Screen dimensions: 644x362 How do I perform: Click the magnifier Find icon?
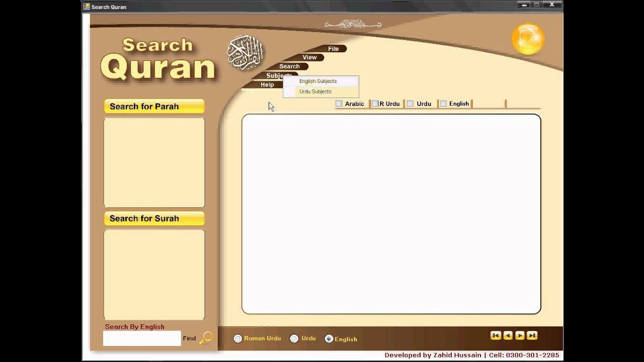pos(206,338)
